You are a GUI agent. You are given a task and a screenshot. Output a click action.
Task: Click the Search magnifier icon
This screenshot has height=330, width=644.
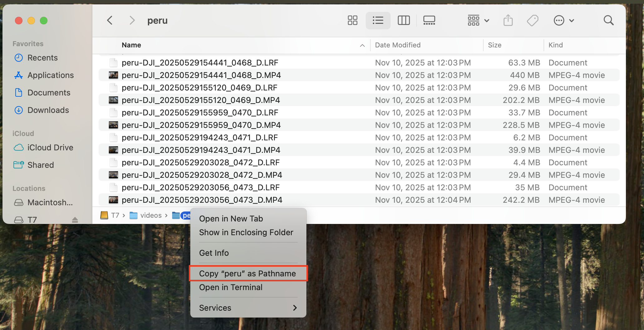(x=608, y=21)
